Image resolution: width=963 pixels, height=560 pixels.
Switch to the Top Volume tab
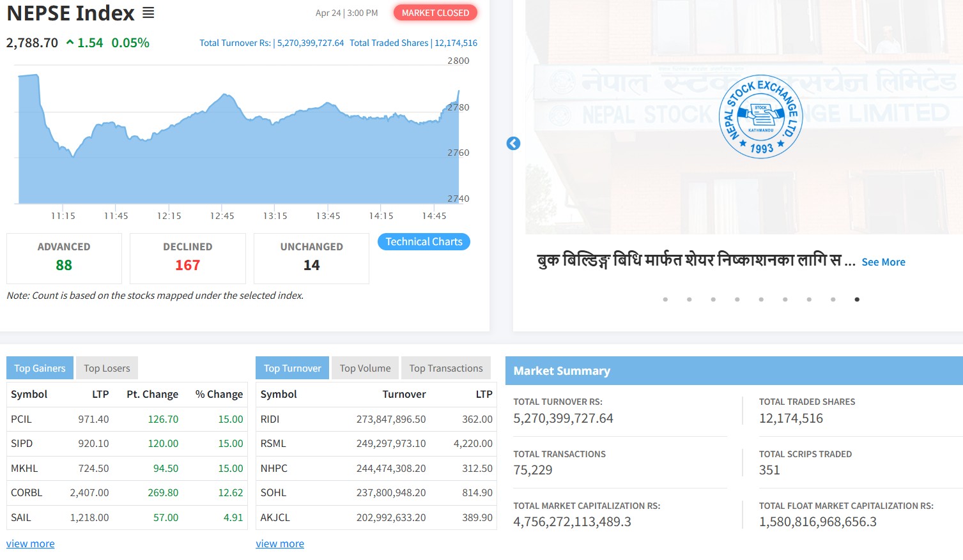(x=365, y=368)
